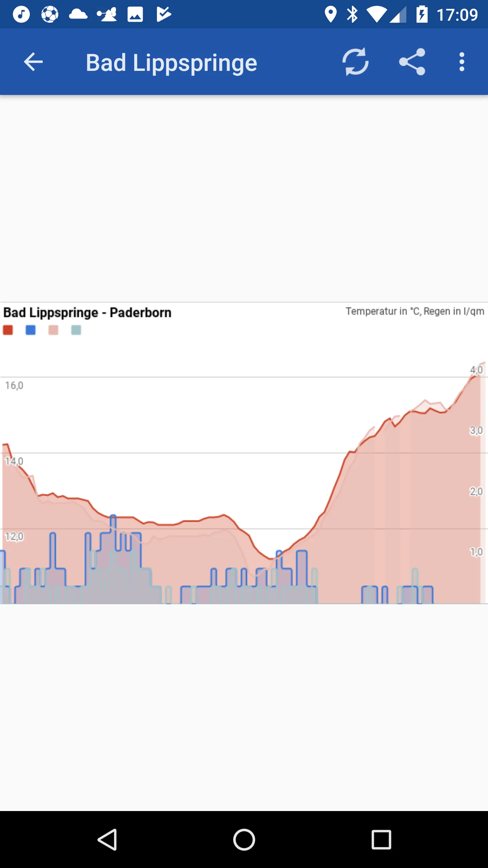The height and width of the screenshot is (868, 488).
Task: Tap the 3,0 rain axis label
Action: pyautogui.click(x=476, y=431)
